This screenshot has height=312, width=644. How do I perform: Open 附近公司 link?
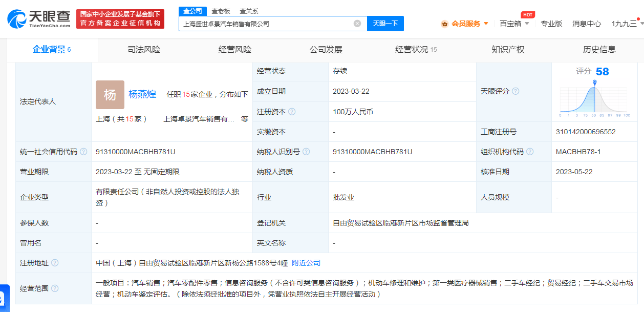pyautogui.click(x=306, y=263)
